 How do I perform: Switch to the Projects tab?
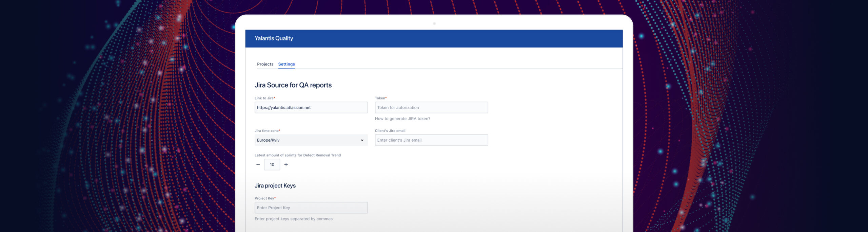pos(265,64)
